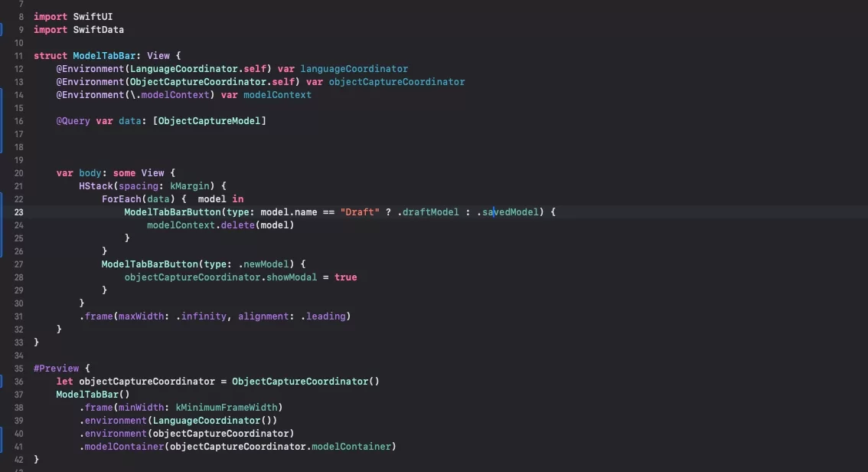Click the "body" property name on line 20
The height and width of the screenshot is (472, 868).
click(90, 173)
